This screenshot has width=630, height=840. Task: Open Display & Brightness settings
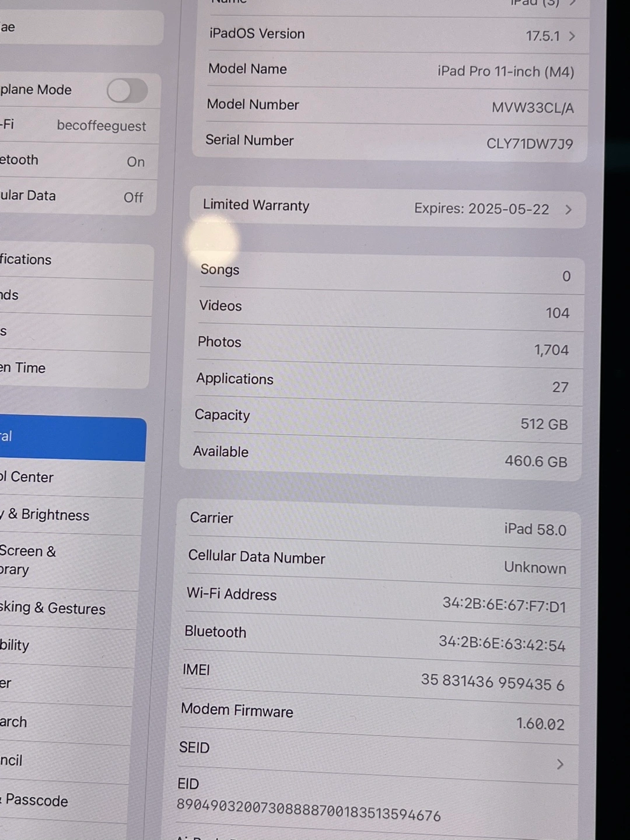click(71, 516)
